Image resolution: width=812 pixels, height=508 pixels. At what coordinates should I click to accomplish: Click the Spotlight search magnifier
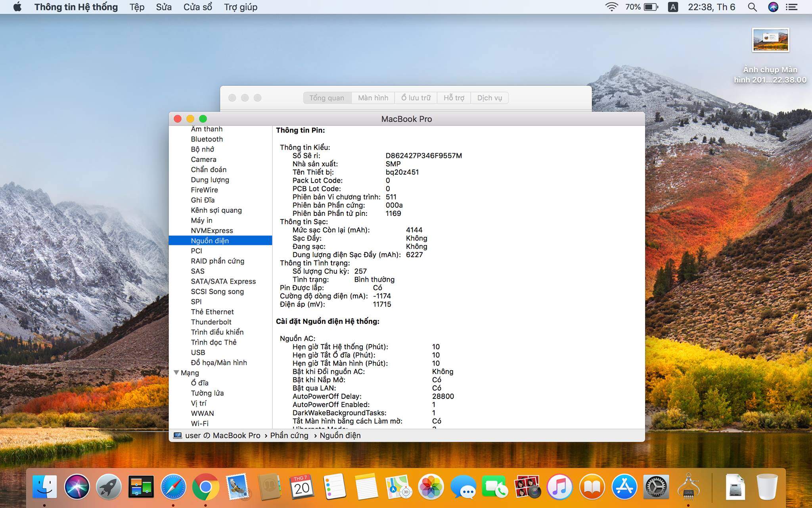[x=752, y=7]
